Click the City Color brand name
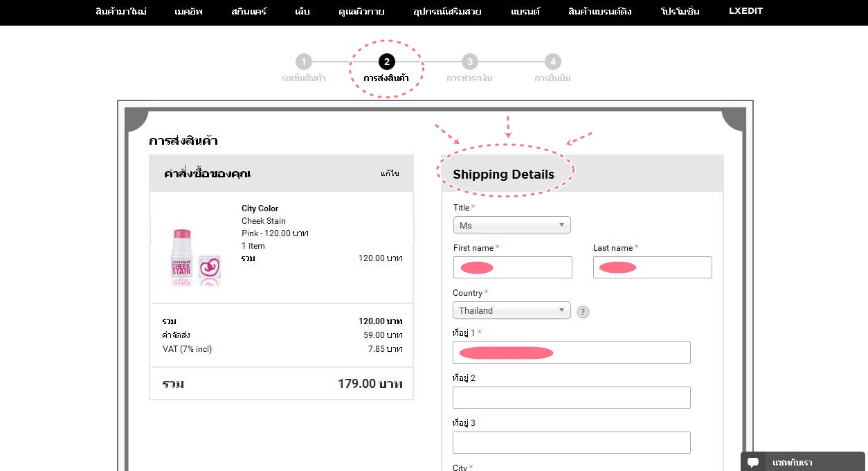 pos(260,208)
